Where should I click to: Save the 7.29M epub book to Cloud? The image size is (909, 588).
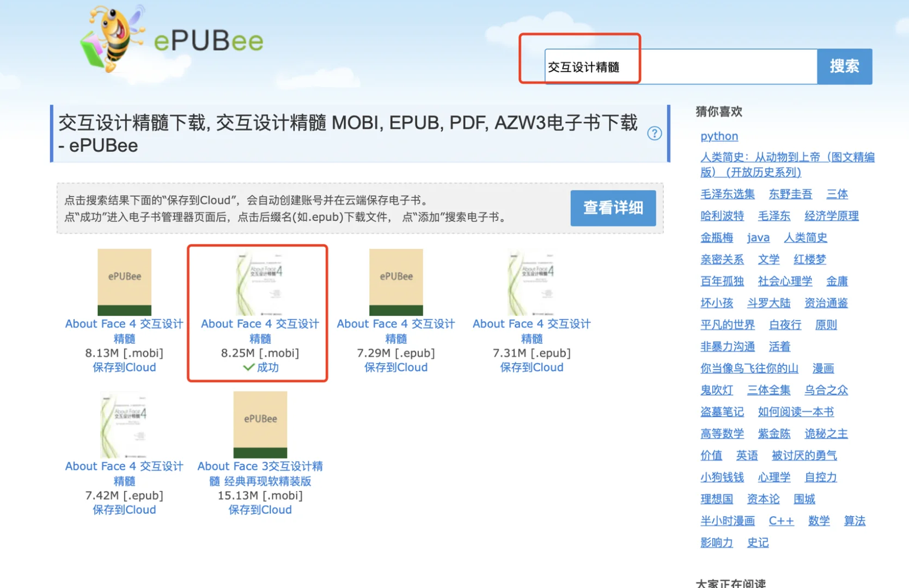(396, 367)
